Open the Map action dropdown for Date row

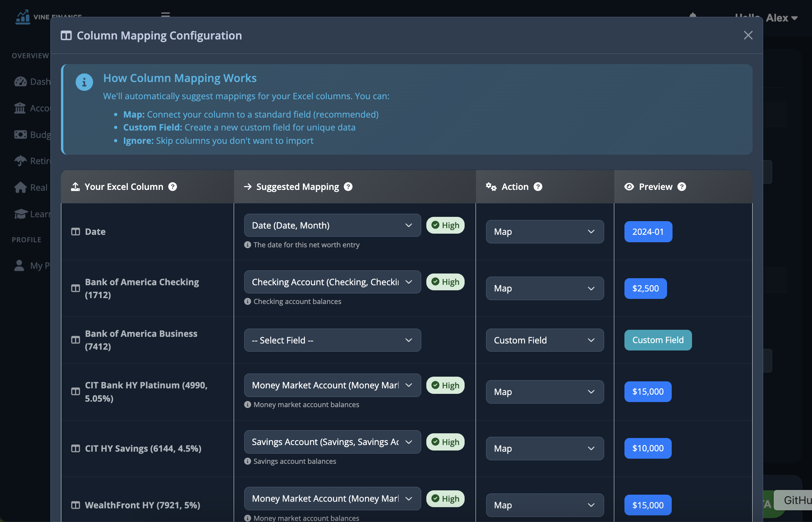pyautogui.click(x=545, y=232)
